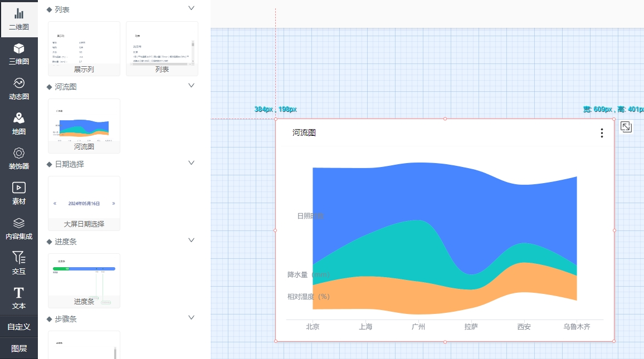
Task: Collapse the 河流图 section chevron
Action: (191, 86)
